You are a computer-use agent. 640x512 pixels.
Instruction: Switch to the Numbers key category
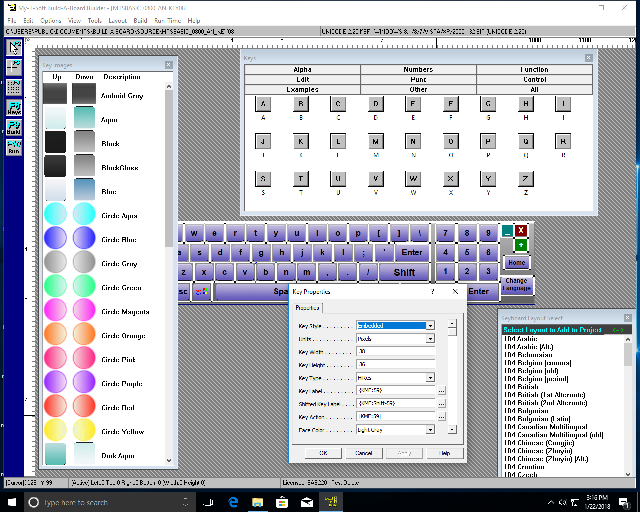click(x=418, y=70)
